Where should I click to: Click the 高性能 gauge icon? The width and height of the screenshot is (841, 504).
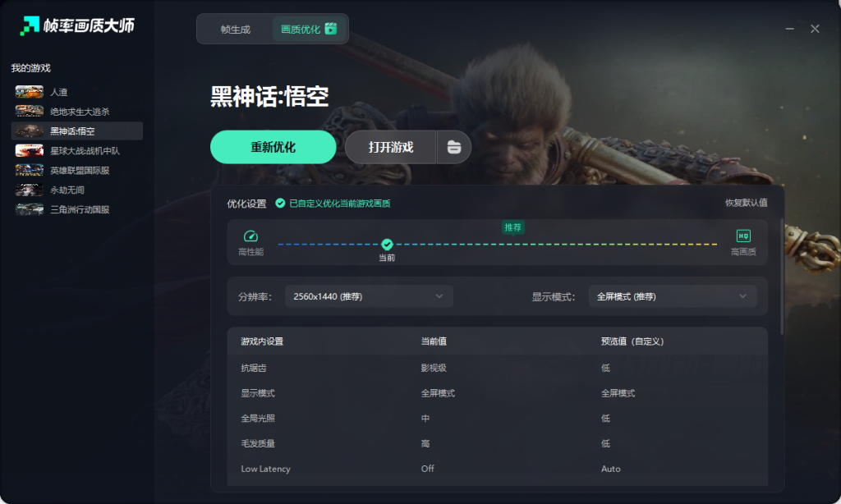250,236
